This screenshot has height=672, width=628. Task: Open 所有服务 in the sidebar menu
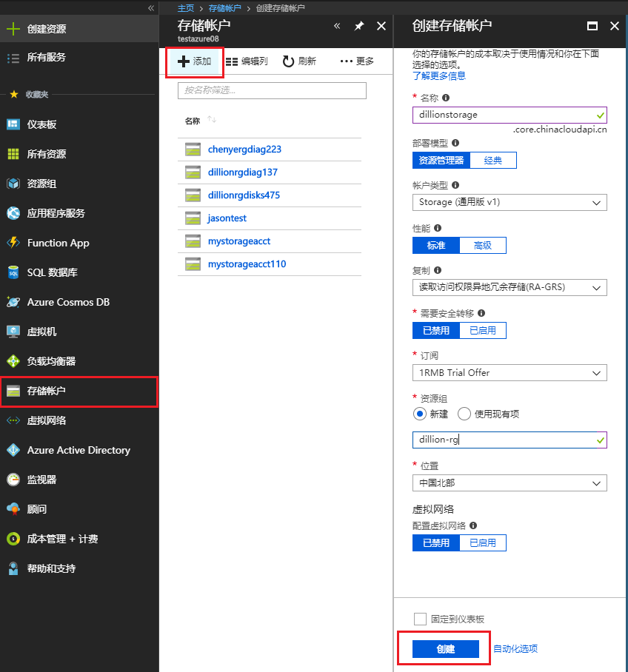(x=46, y=58)
